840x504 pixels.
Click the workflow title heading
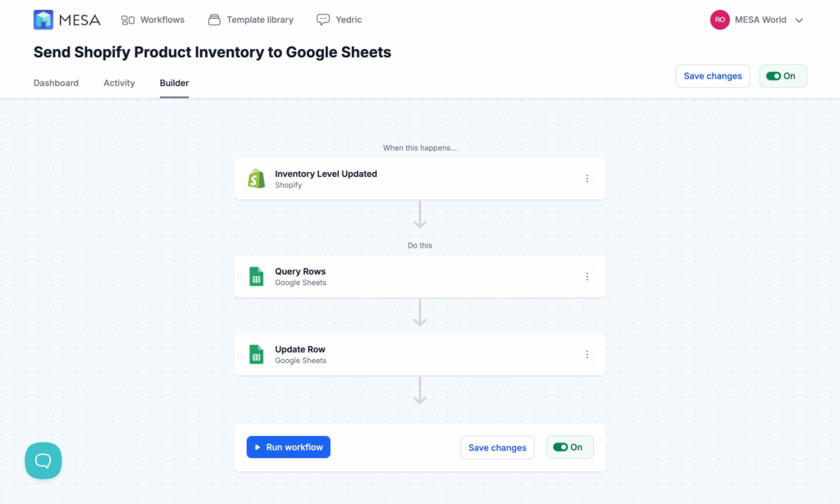coord(212,52)
